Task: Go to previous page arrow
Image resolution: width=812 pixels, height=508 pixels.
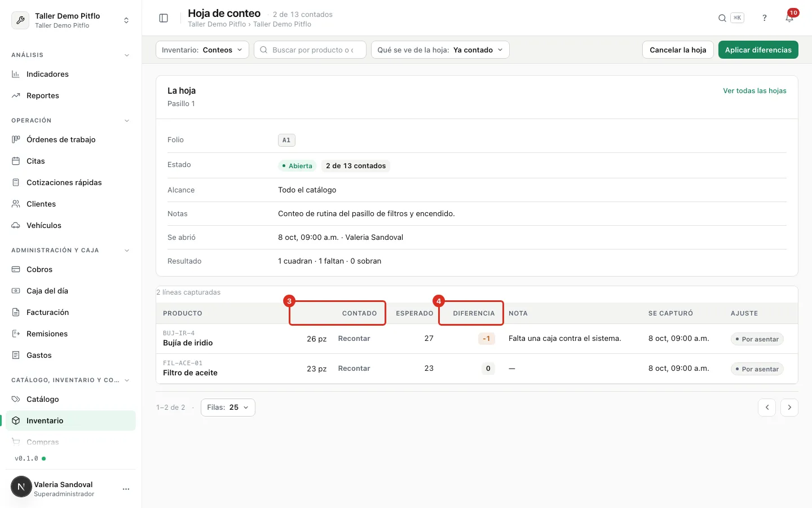Action: point(767,408)
